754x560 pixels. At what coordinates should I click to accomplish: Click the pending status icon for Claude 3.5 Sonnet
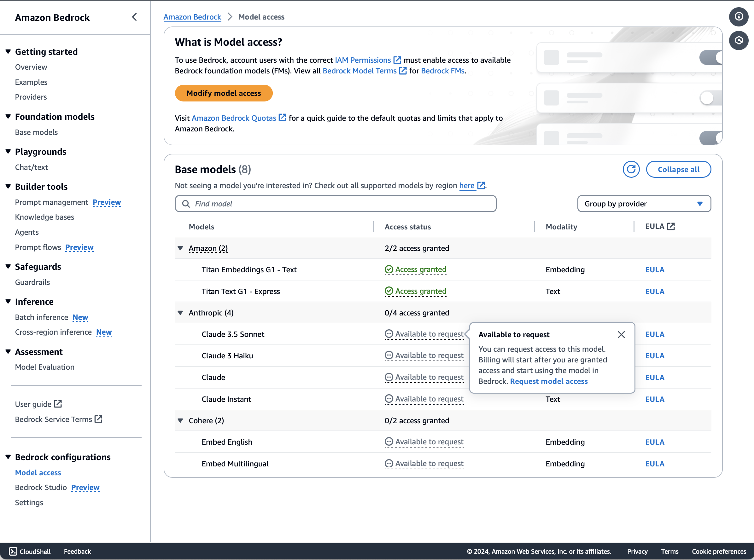(x=389, y=334)
